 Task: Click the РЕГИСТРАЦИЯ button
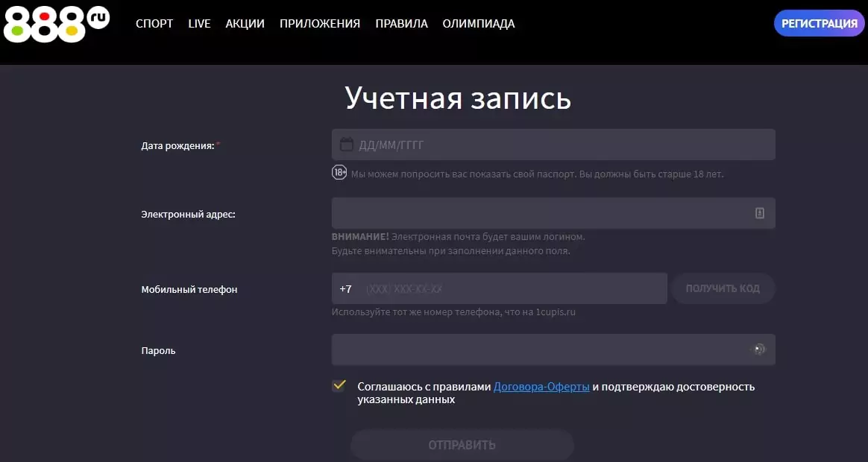(x=820, y=23)
